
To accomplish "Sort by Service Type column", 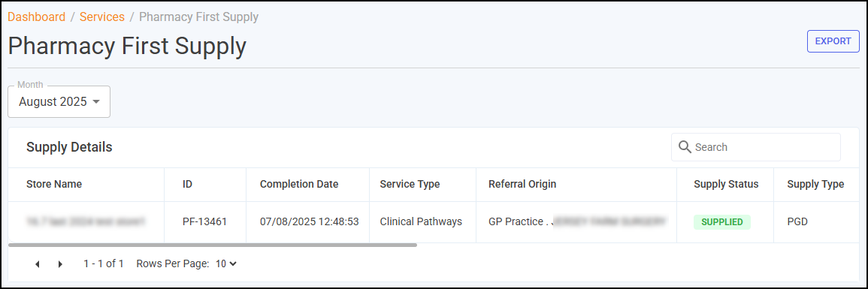I will click(x=410, y=185).
